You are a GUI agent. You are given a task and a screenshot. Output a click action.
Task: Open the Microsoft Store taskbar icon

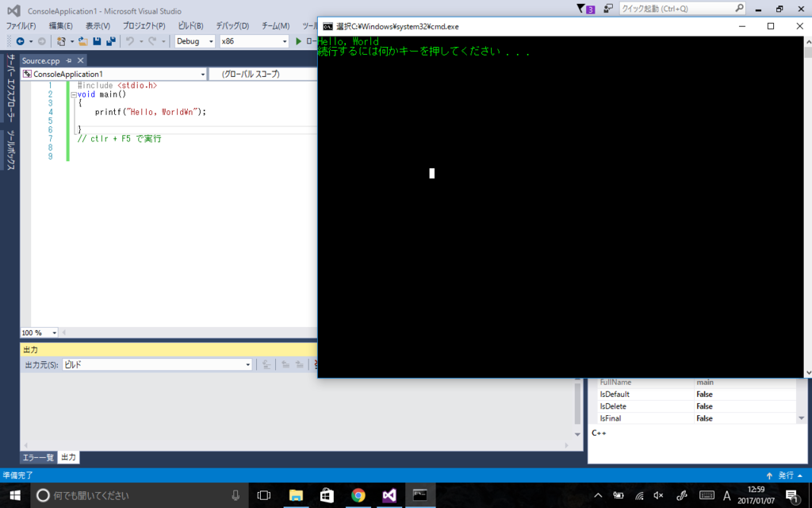(x=327, y=495)
